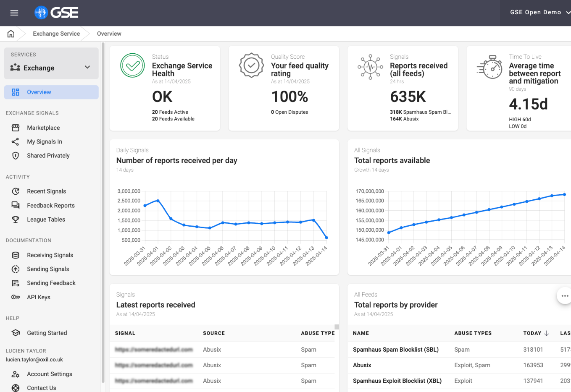Image resolution: width=571 pixels, height=392 pixels.
Task: Click the Time To Live stopwatch icon
Action: coord(490,67)
